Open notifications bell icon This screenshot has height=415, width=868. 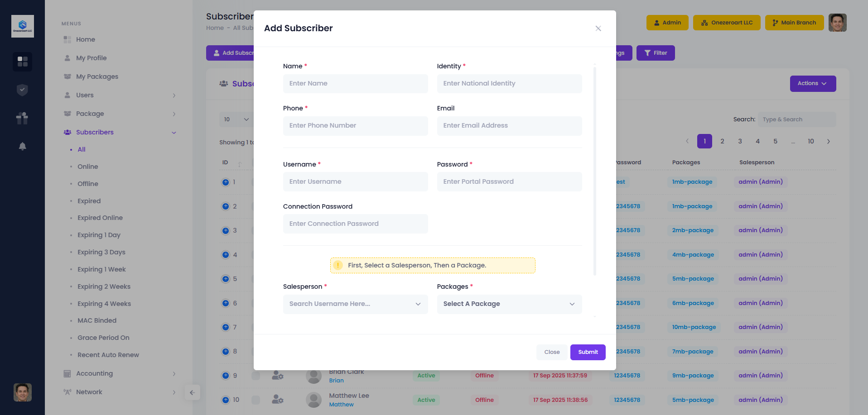[22, 146]
